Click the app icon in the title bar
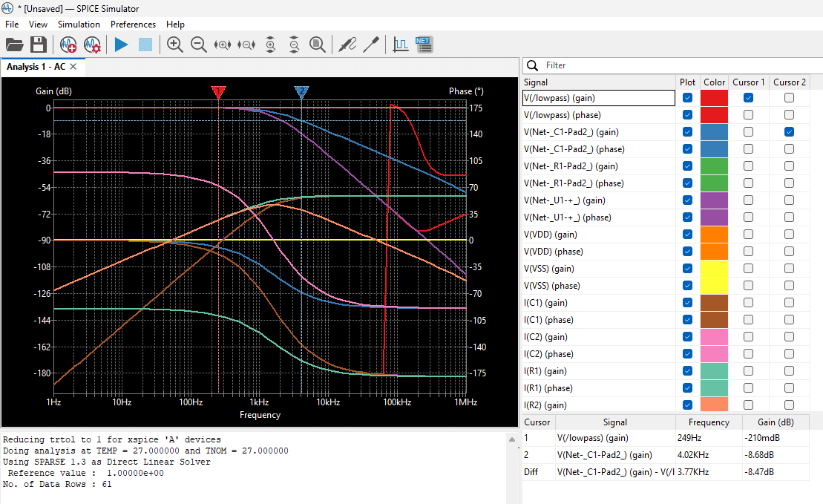823x504 pixels. pos(7,8)
